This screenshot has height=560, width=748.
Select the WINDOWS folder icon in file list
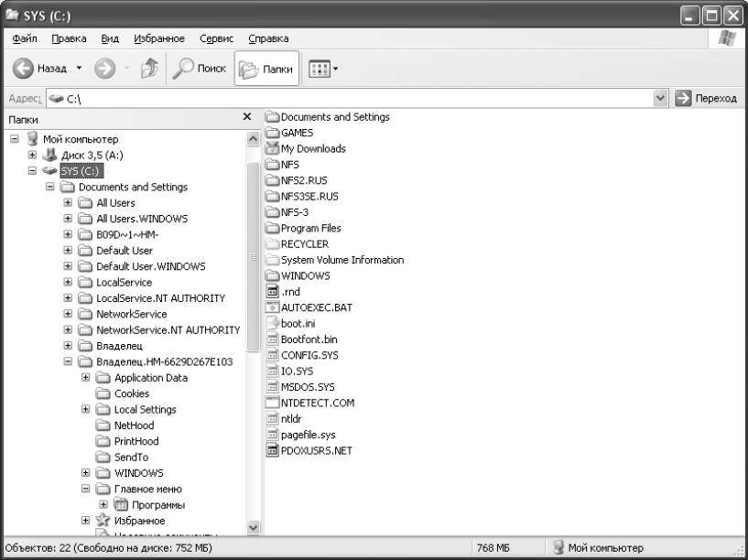pyautogui.click(x=272, y=275)
